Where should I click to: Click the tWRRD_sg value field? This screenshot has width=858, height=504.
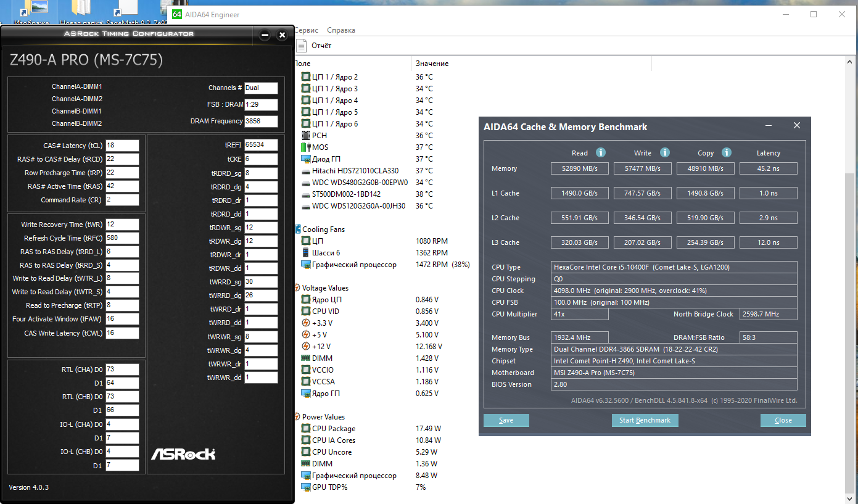tap(261, 282)
